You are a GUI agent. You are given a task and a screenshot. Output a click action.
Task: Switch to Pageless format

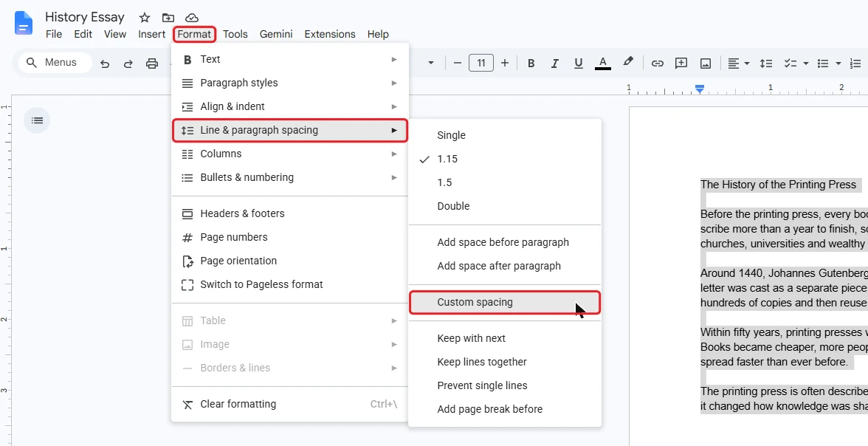290,284
